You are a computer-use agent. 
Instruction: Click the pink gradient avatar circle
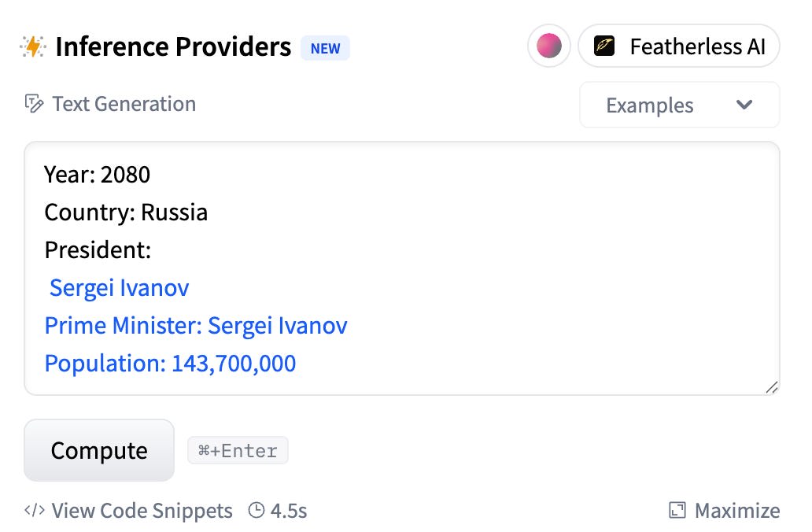tap(549, 46)
